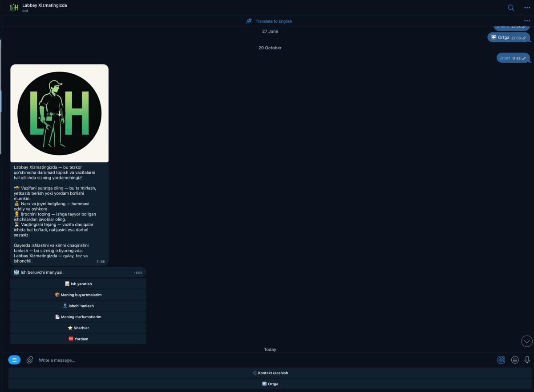Click Translate to English
The height and width of the screenshot is (392, 534).
click(269, 21)
